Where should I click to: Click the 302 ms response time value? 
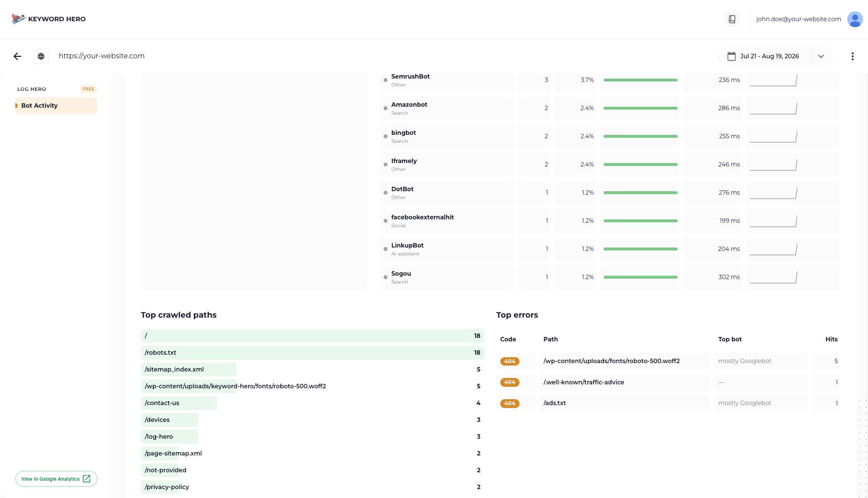pos(729,277)
